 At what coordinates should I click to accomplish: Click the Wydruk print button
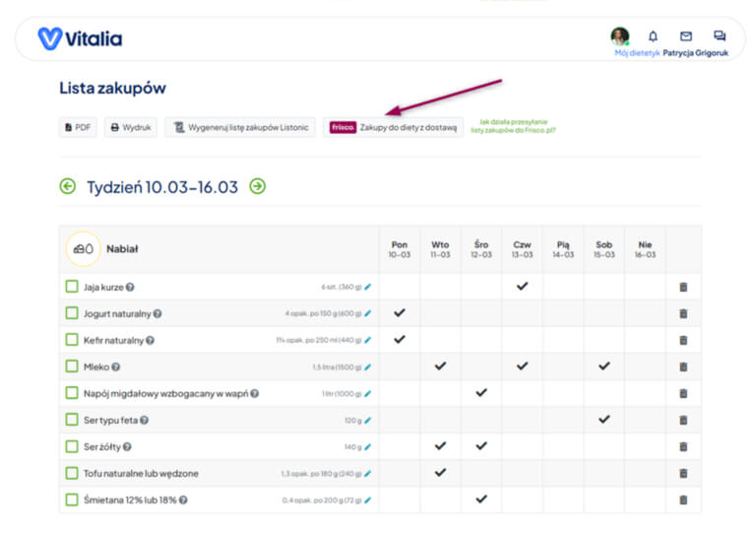[x=131, y=127]
